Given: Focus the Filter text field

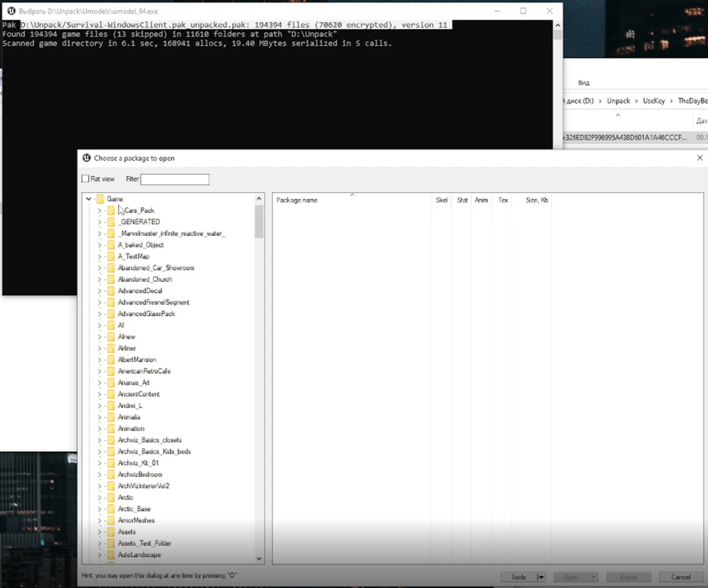Looking at the screenshot, I should [175, 179].
